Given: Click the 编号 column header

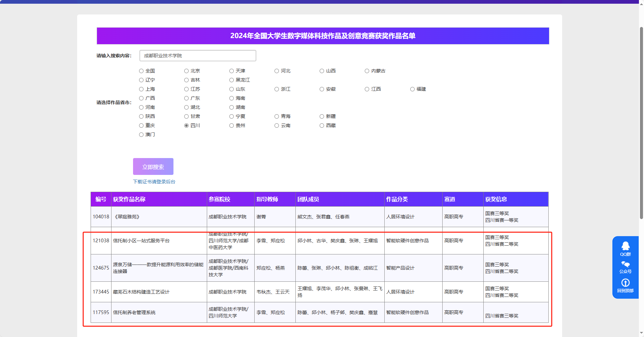Looking at the screenshot, I should (101, 199).
